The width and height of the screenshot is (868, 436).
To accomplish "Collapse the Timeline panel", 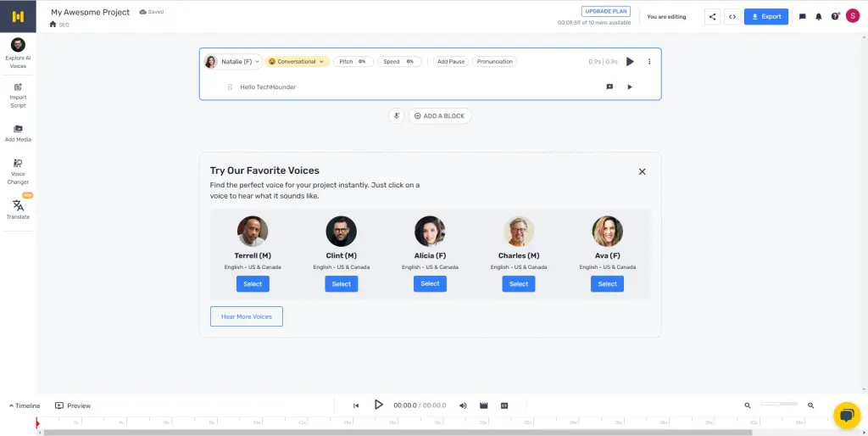I will tap(25, 405).
